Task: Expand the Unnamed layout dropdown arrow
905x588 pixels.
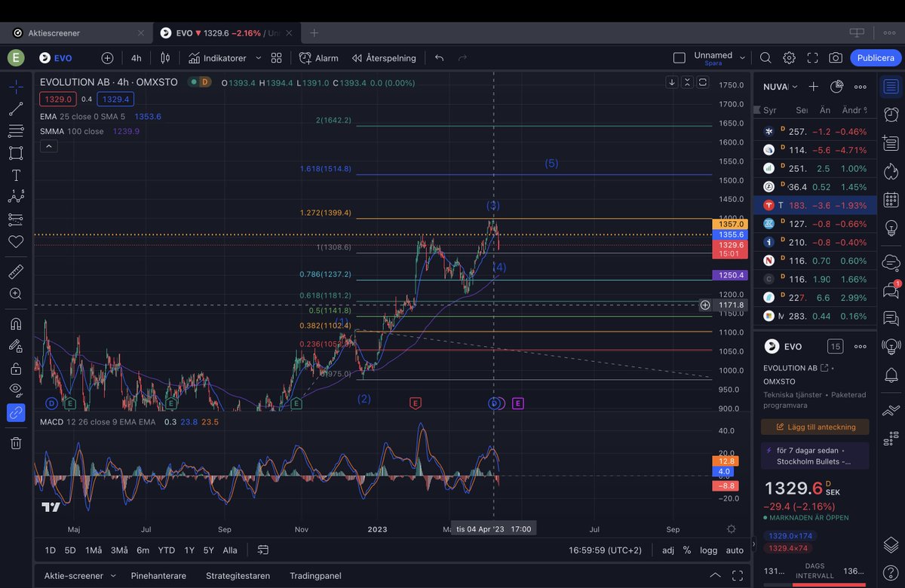Action: pyautogui.click(x=742, y=57)
